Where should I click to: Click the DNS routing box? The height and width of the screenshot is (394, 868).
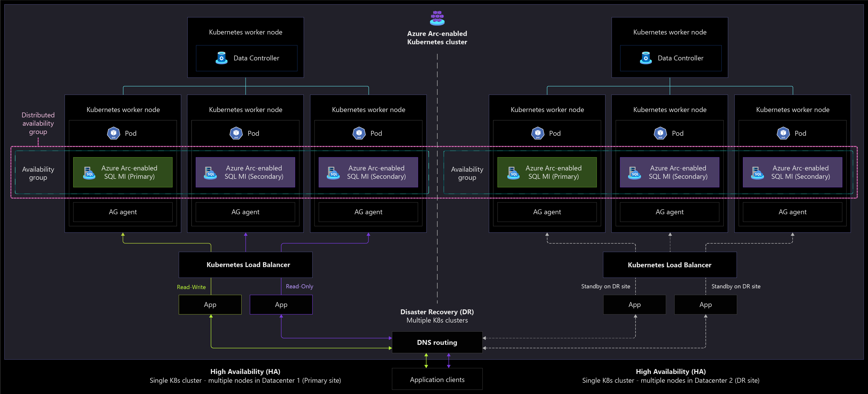click(437, 342)
